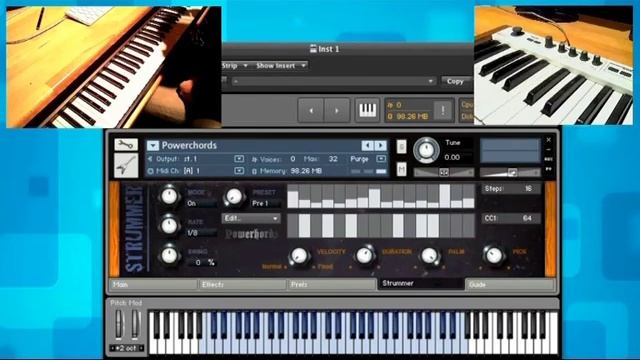Screen dimensions: 640x360
Task: Toggle PV button on instrument edge
Action: coord(549,169)
